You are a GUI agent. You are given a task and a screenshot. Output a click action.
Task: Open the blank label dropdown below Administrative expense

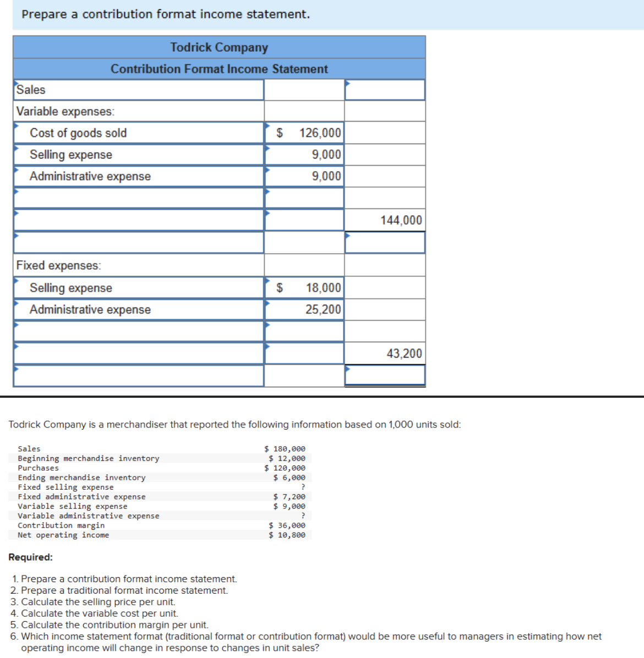tap(138, 197)
